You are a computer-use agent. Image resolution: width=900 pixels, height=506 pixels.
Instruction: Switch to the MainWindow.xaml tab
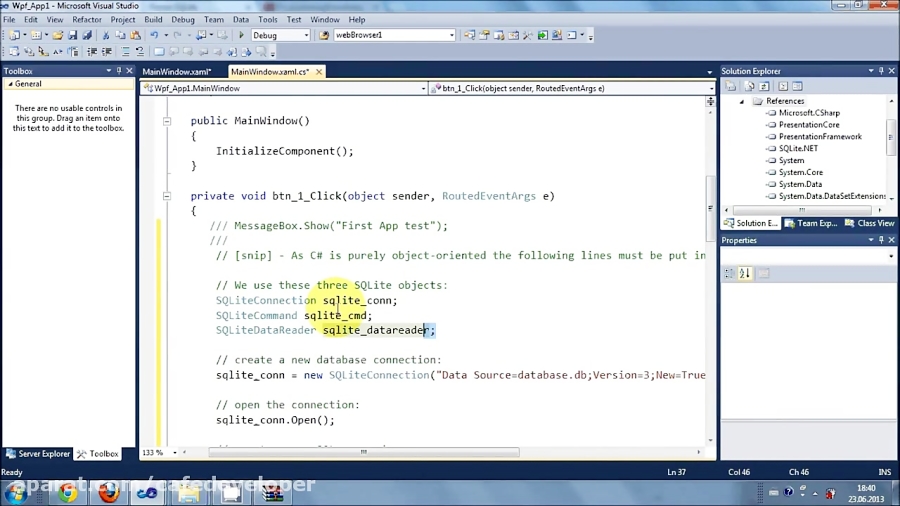[x=176, y=72]
